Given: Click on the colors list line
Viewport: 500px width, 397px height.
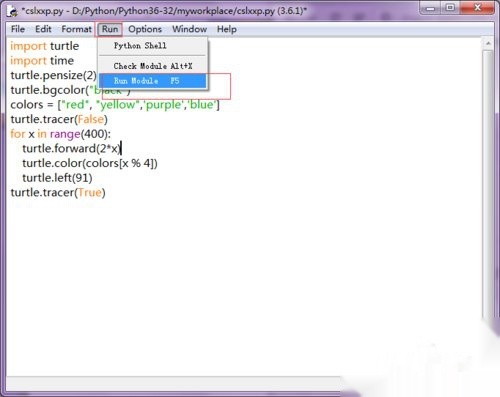Looking at the screenshot, I should coord(115,105).
